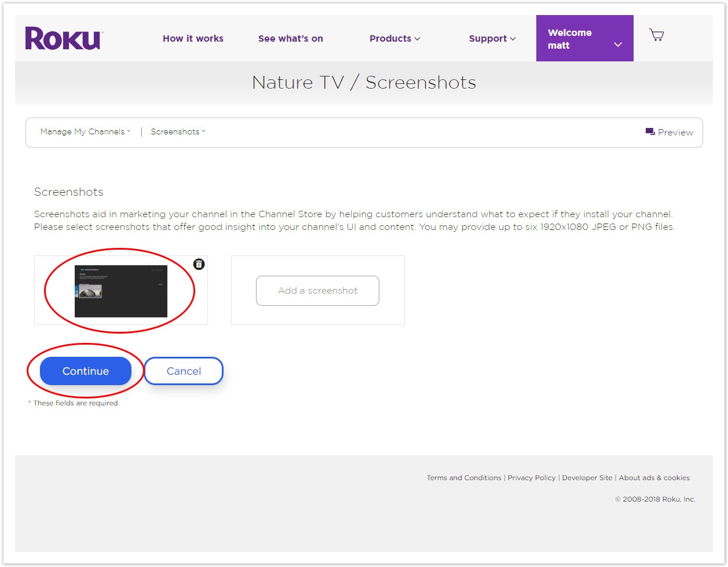Viewport: 728px width, 567px height.
Task: Open the shopping cart
Action: 656,35
